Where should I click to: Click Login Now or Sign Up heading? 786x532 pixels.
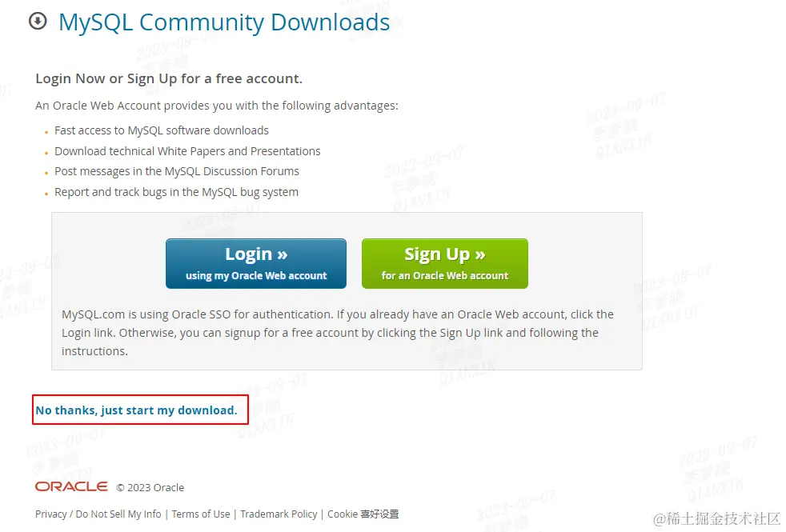pos(169,78)
